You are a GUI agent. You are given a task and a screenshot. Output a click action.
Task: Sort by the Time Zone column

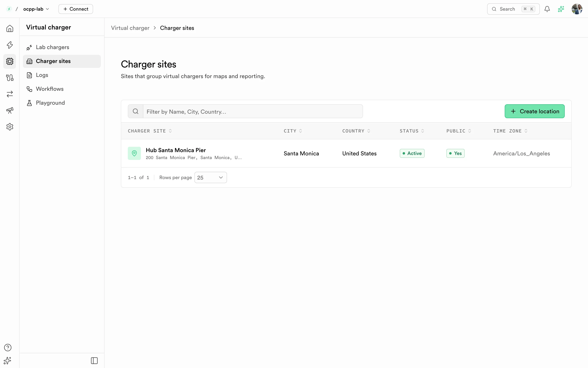pyautogui.click(x=510, y=131)
